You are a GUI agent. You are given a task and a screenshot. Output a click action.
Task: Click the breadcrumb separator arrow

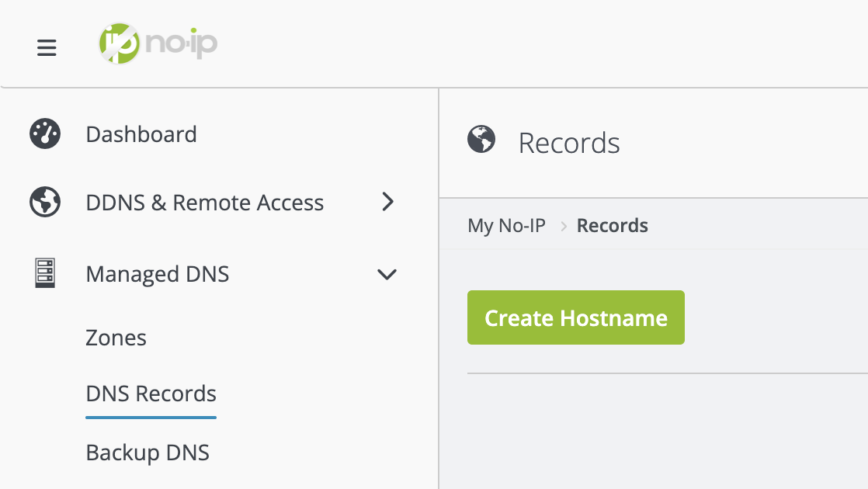tap(564, 227)
